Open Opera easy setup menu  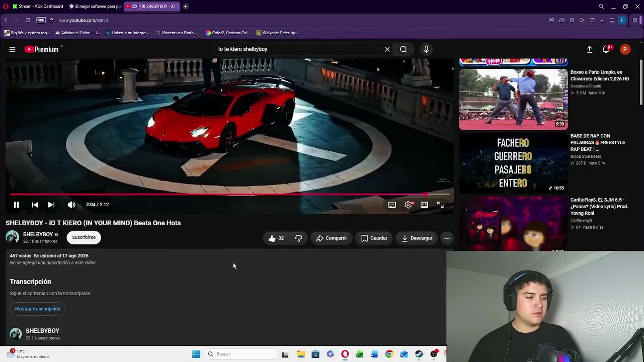612,20
